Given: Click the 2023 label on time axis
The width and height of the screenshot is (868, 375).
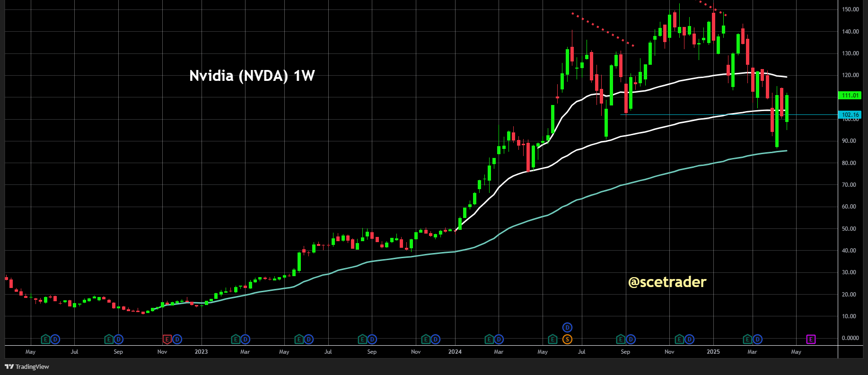Looking at the screenshot, I should point(201,352).
